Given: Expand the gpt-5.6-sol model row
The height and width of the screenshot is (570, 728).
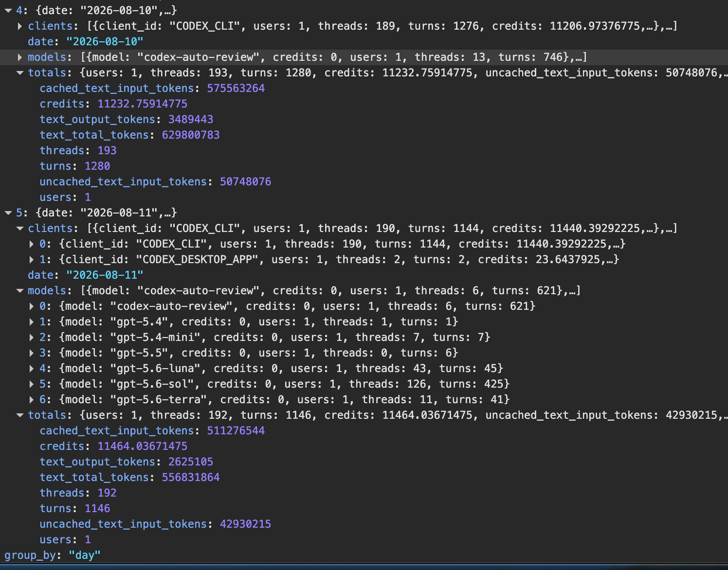Looking at the screenshot, I should [32, 384].
